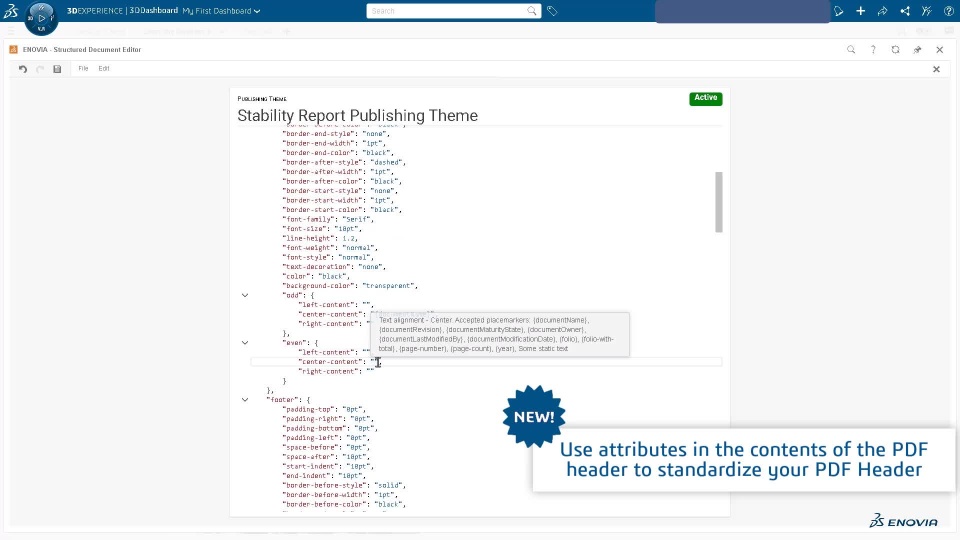This screenshot has width=960, height=540.
Task: Click the Undo arrow in editor toolbar
Action: tap(23, 69)
